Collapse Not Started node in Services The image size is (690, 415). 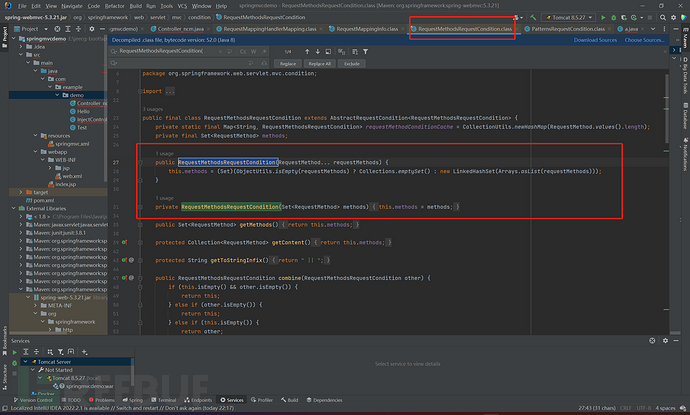click(33, 370)
